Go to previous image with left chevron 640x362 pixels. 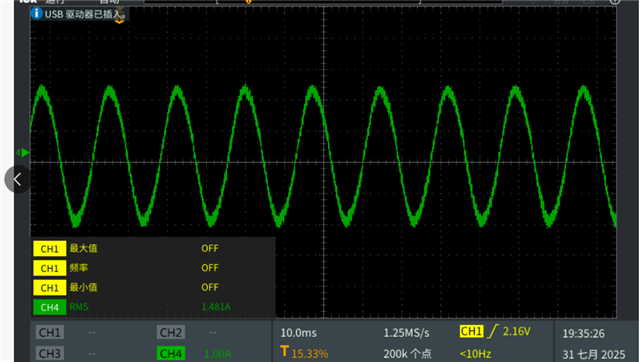pyautogui.click(x=18, y=179)
